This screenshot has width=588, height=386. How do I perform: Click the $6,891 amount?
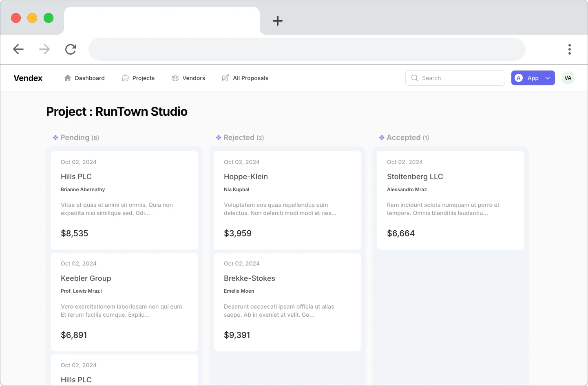[74, 335]
